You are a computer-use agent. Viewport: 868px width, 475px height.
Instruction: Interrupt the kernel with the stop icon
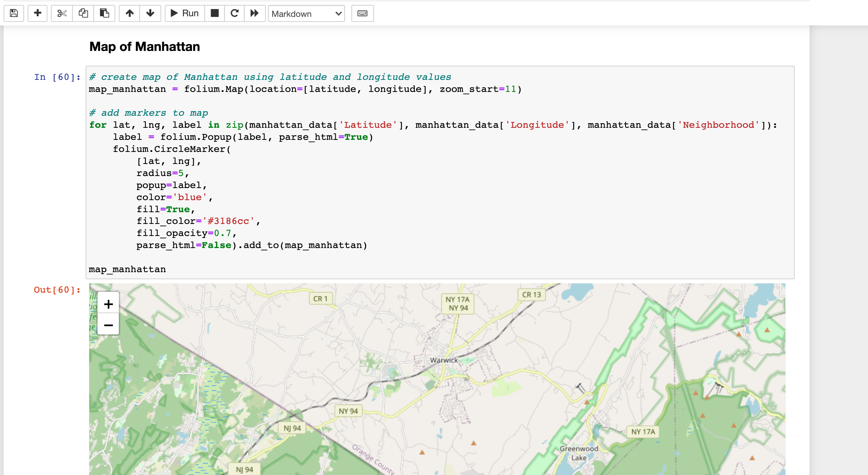click(215, 14)
